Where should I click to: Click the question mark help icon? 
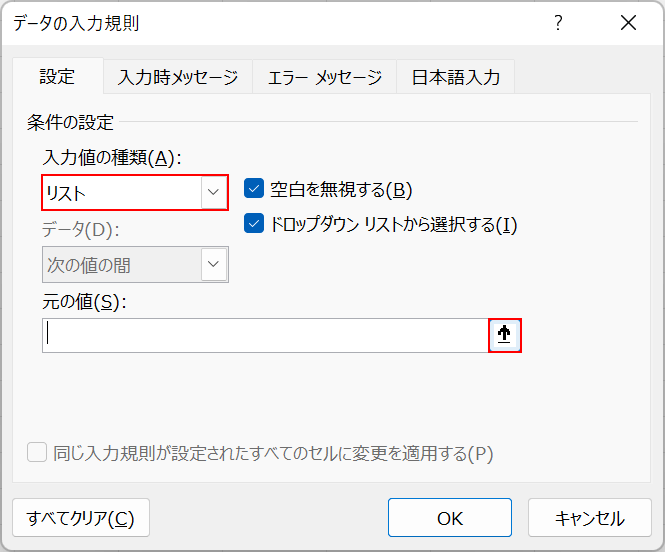tap(559, 23)
